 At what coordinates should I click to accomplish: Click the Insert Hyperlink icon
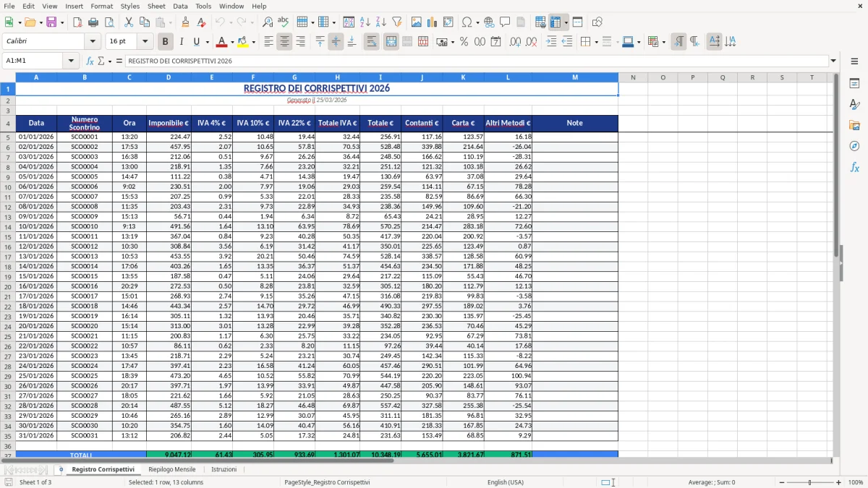[x=489, y=22]
